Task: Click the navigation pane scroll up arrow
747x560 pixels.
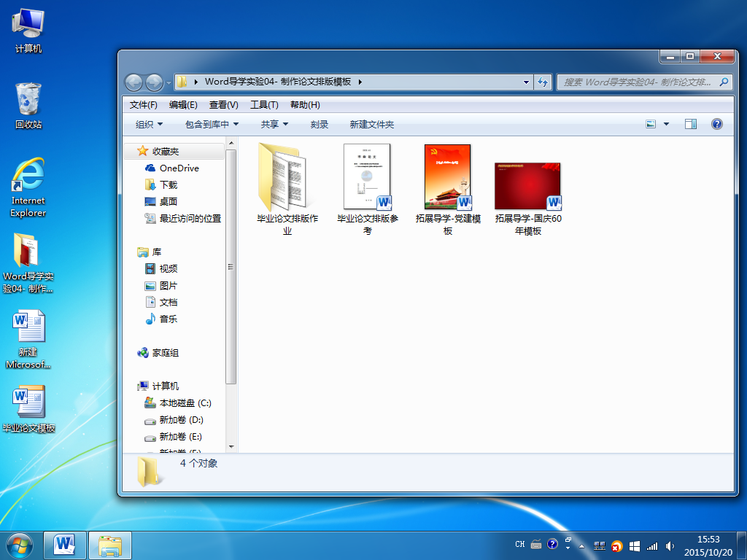Action: click(x=231, y=143)
